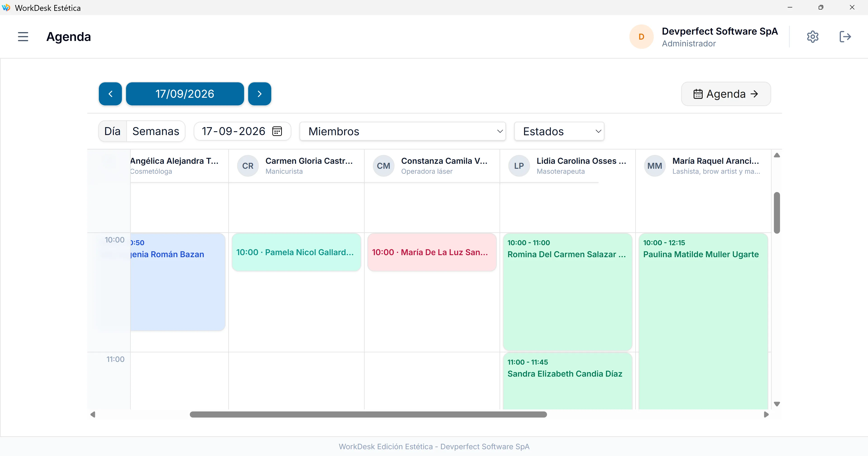Go to the previous day with left chevron

click(x=110, y=94)
